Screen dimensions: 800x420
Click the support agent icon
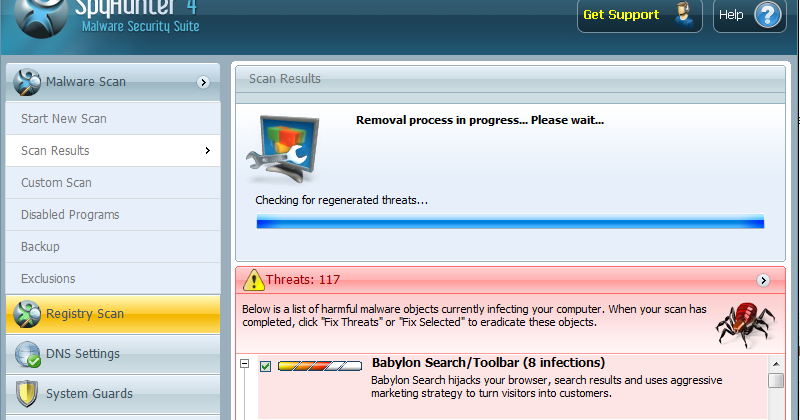coord(683,14)
